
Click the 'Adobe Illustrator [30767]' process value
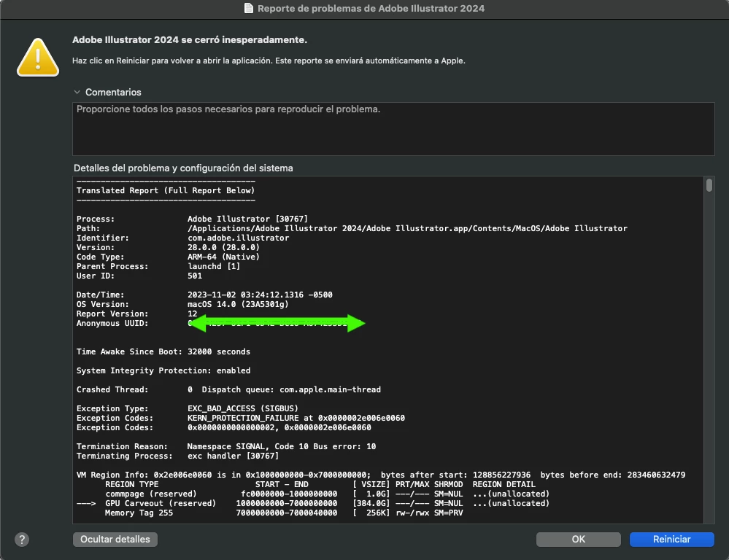pyautogui.click(x=247, y=219)
